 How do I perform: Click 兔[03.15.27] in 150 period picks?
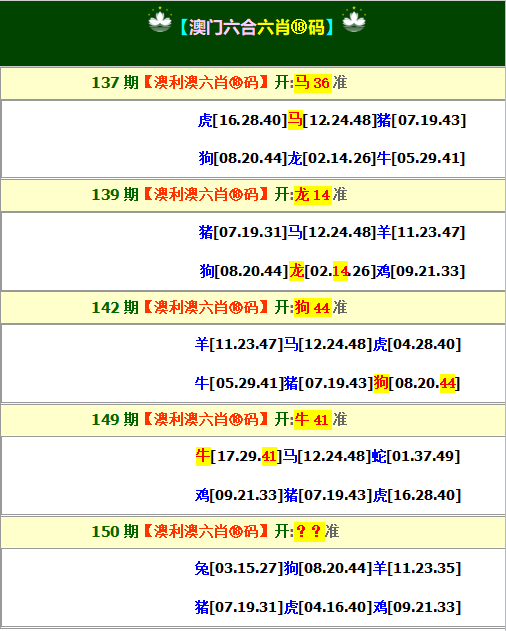pyautogui.click(x=239, y=568)
